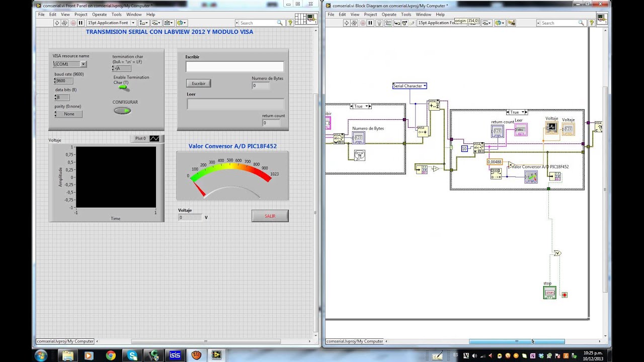Click Plot 0 legend sample
The image size is (644, 362).
pos(154,139)
